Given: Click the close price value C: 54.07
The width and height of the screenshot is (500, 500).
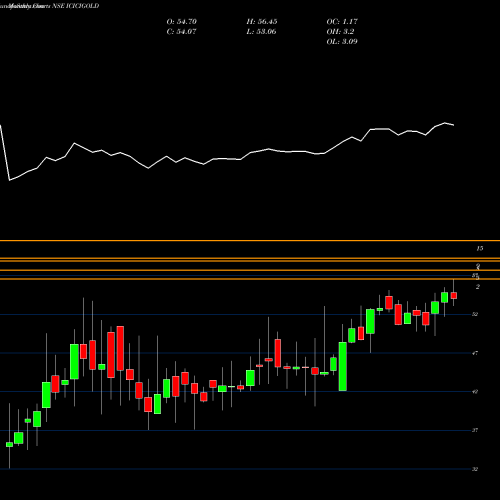Looking at the screenshot, I should click(x=181, y=32).
